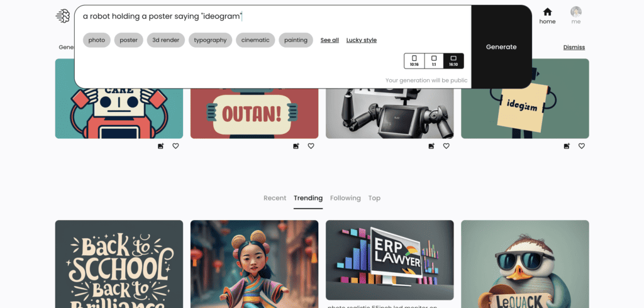The width and height of the screenshot is (644, 308).
Task: Open the 'Back to School' thumbnail
Action: click(119, 264)
